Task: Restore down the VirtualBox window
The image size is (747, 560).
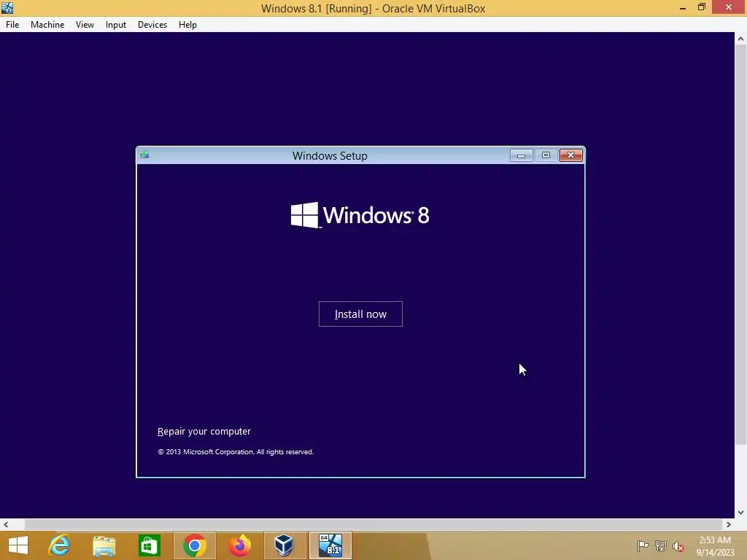Action: [702, 7]
